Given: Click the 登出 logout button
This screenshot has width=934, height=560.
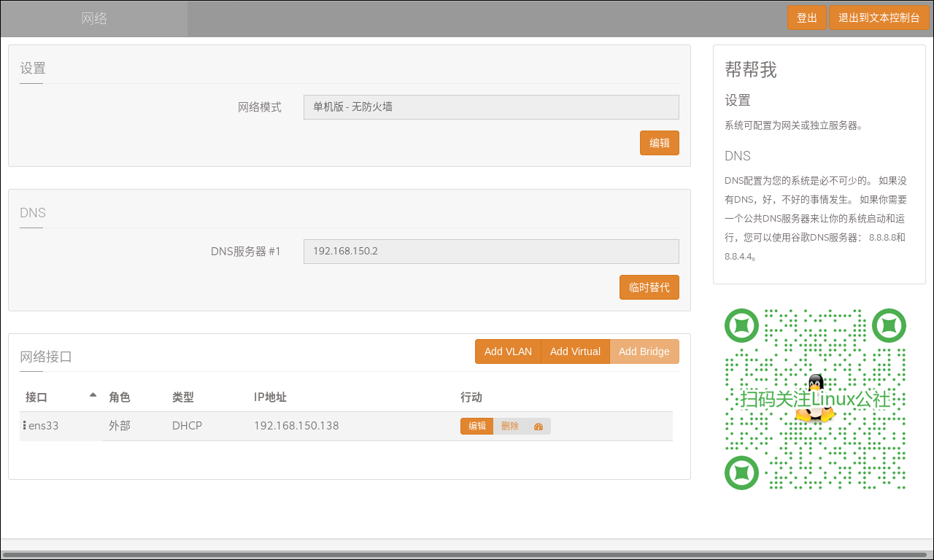Looking at the screenshot, I should point(806,18).
